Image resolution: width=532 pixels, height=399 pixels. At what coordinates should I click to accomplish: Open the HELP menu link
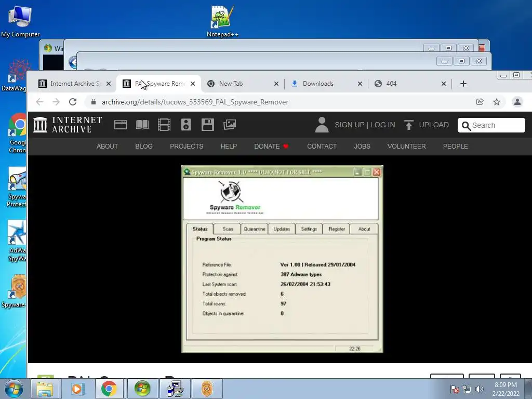(229, 146)
